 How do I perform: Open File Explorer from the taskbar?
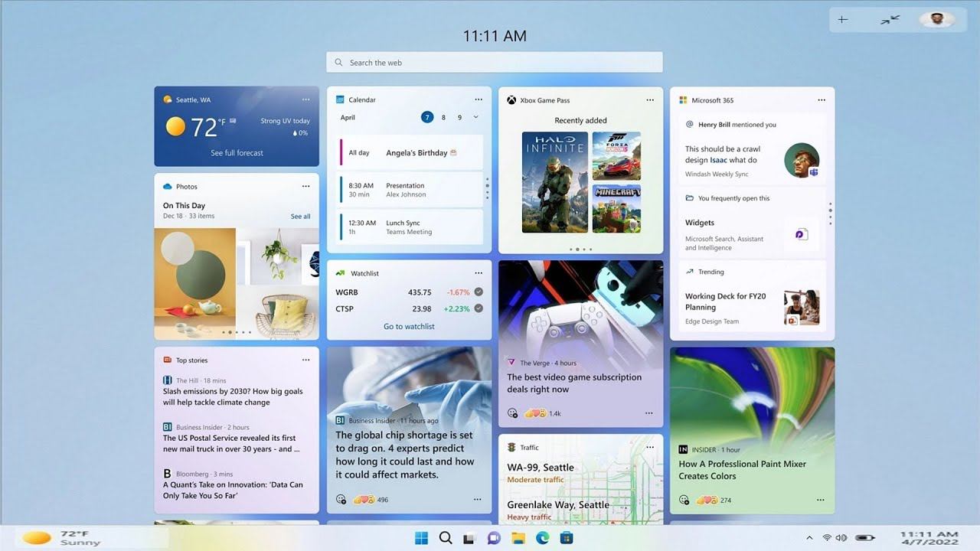(518, 538)
